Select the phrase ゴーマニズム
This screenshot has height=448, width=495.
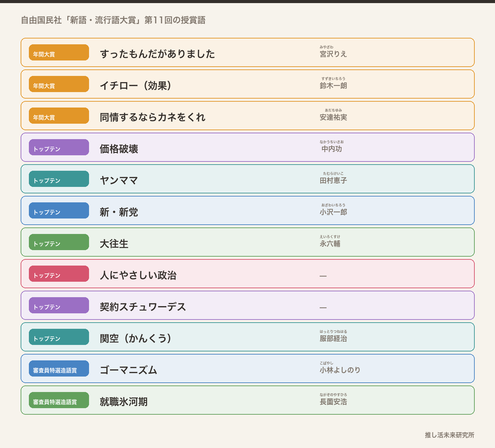(129, 370)
